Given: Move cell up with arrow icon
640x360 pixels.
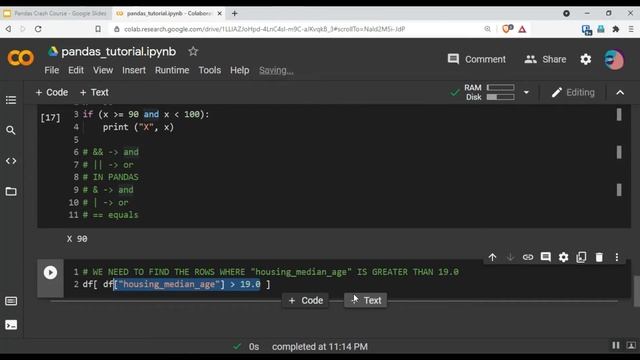Looking at the screenshot, I should (x=493, y=257).
